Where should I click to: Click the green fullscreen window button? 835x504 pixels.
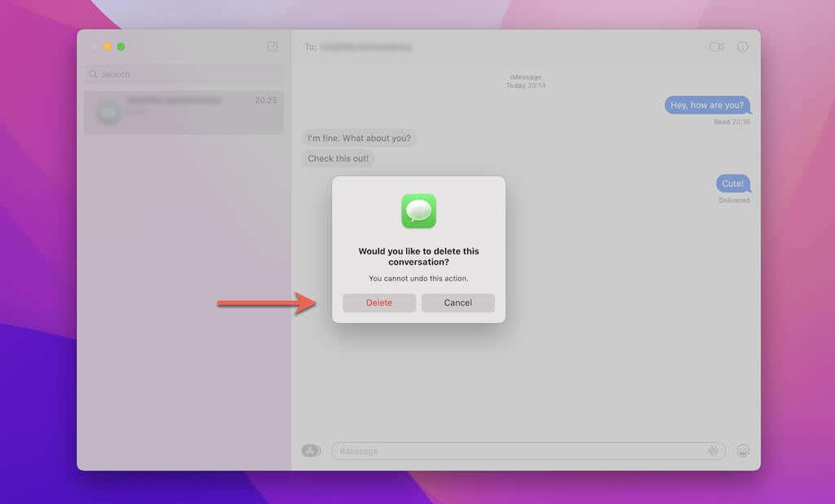click(x=121, y=46)
